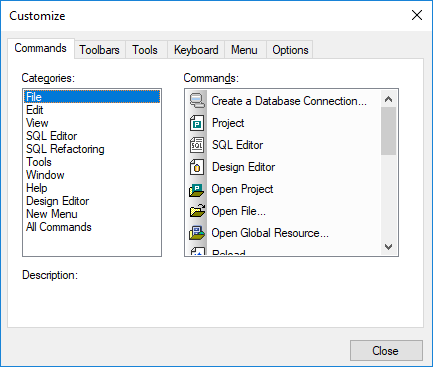This screenshot has width=433, height=367.
Task: Choose View category
Action: [92, 123]
